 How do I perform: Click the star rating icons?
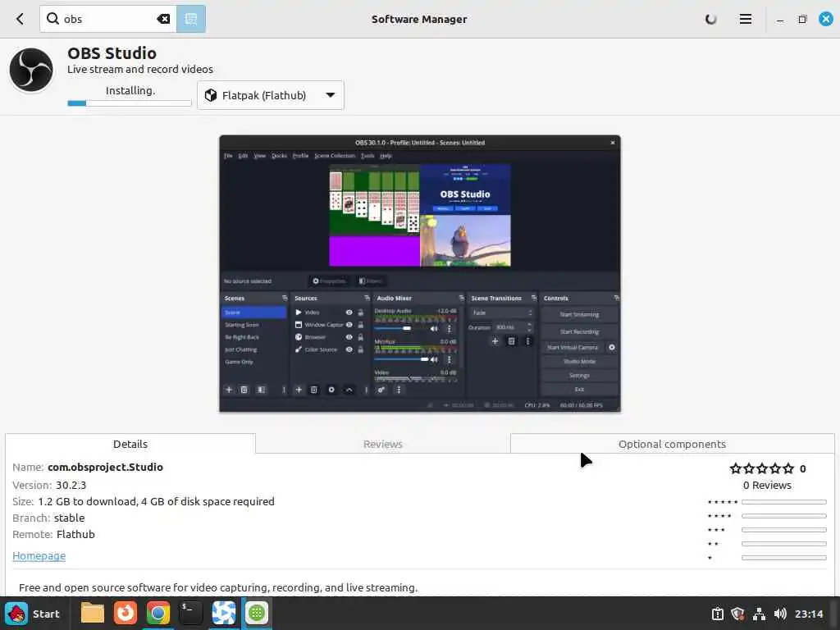[762, 468]
